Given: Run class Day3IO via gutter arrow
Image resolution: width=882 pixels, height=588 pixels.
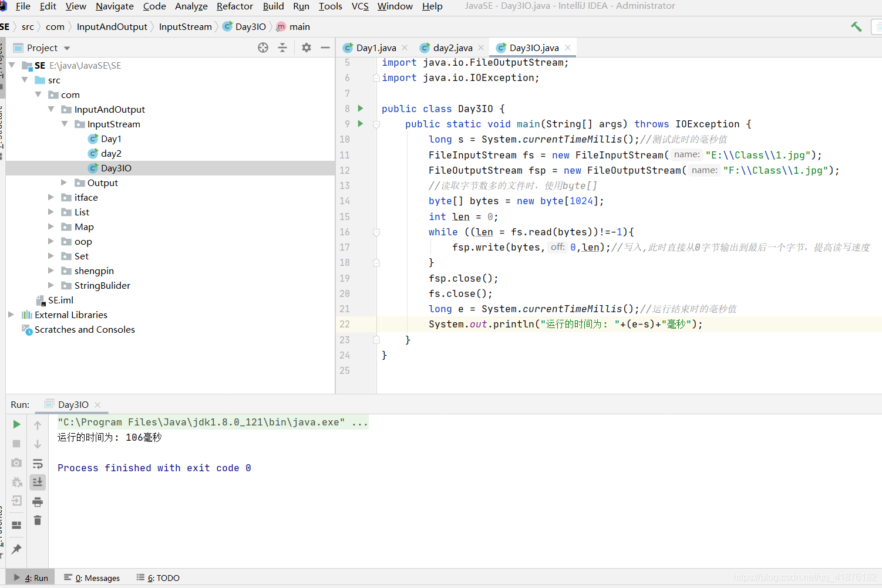Looking at the screenshot, I should (361, 109).
